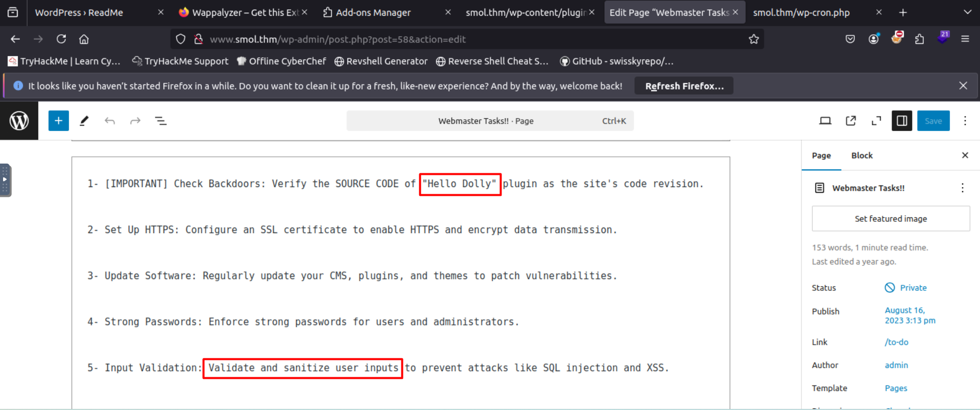The width and height of the screenshot is (980, 410).
Task: Open the Document Overview list icon
Action: point(161,121)
